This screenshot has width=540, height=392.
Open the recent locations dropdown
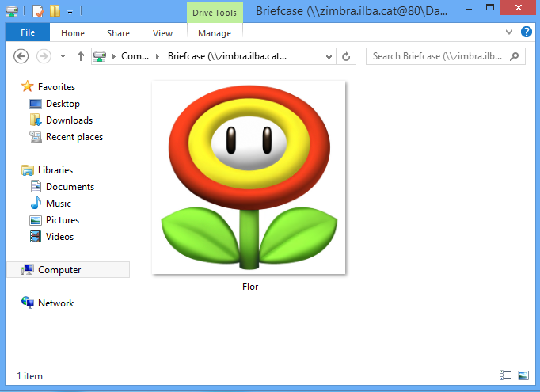[x=63, y=56]
